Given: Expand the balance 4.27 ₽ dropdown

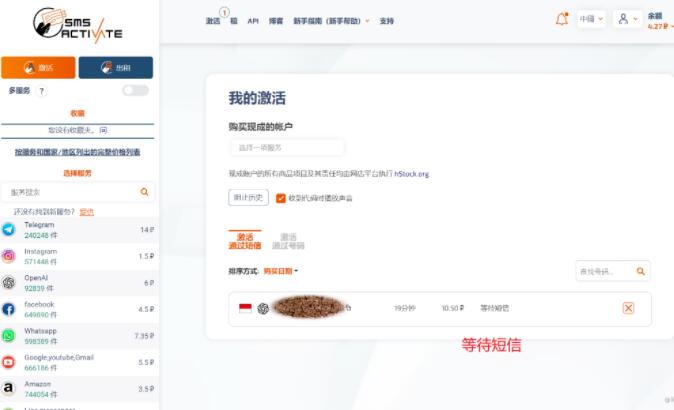Looking at the screenshot, I should coord(660,26).
